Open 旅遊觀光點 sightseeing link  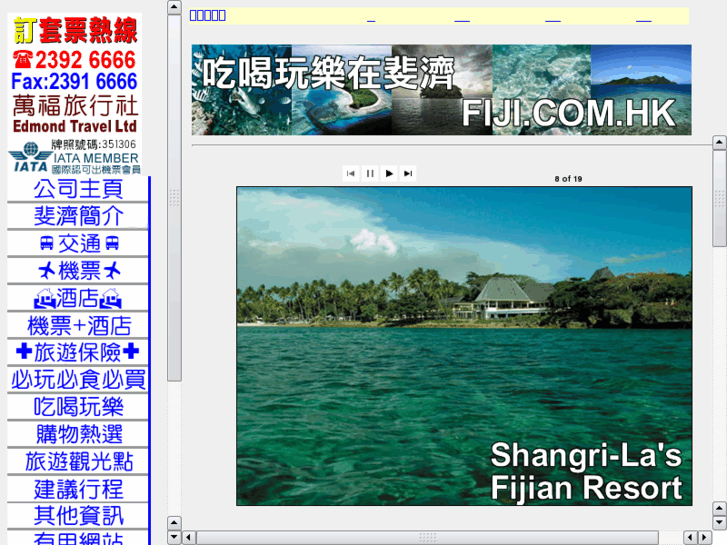pos(78,462)
